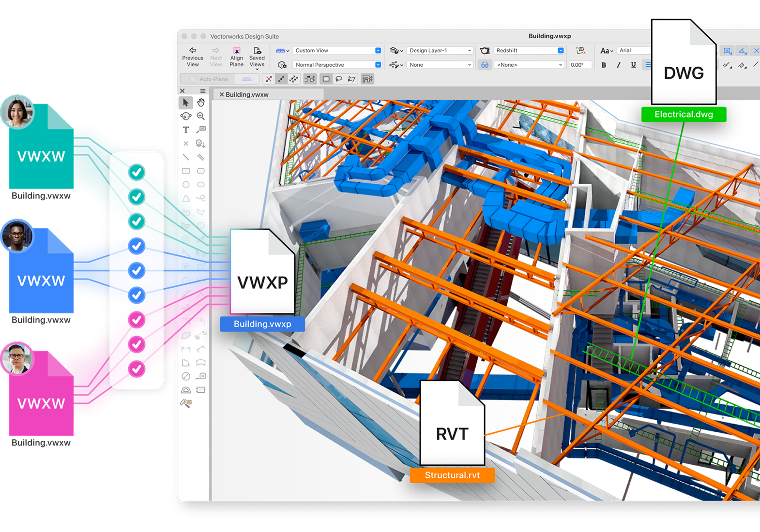Open the class dropdown showing None

(440, 65)
